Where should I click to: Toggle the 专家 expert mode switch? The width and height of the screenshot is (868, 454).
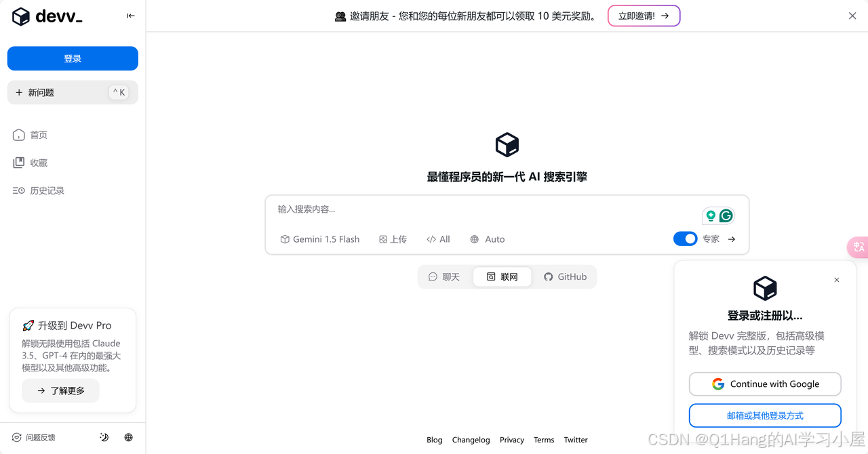[x=685, y=239]
